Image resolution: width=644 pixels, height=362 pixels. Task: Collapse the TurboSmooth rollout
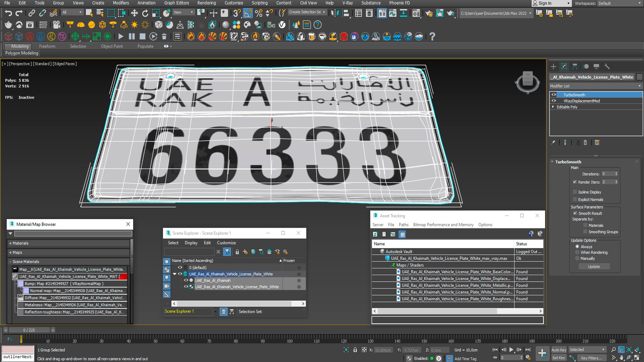coord(552,162)
